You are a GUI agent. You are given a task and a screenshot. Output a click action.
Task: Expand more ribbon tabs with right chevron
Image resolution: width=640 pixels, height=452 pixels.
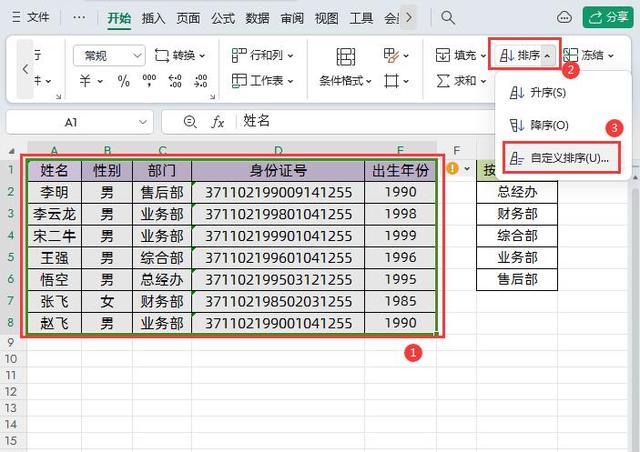pyautogui.click(x=409, y=18)
